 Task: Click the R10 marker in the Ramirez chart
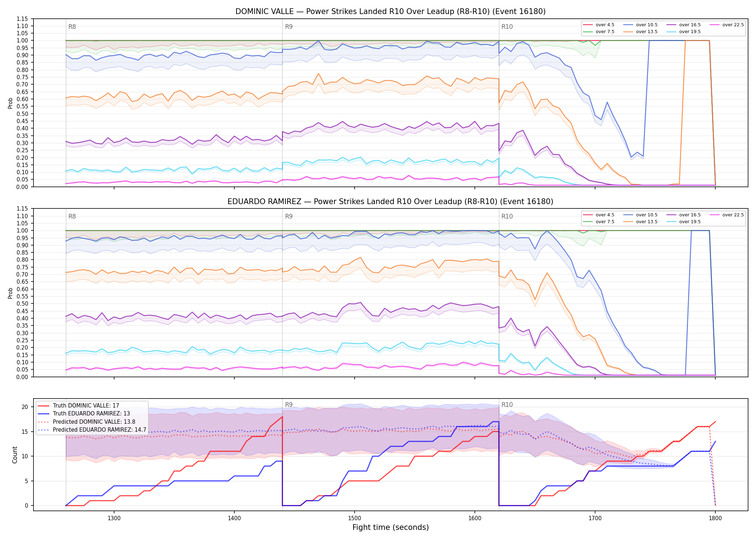[x=507, y=216]
